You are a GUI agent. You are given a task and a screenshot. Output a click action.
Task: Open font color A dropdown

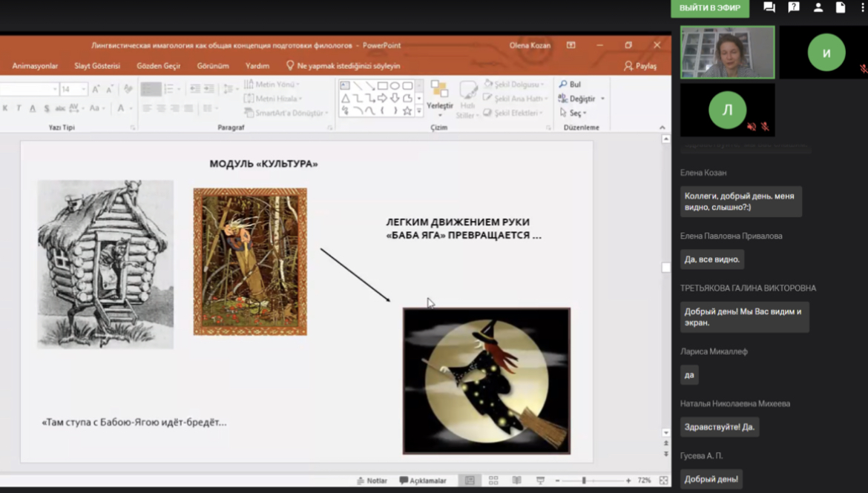pos(131,108)
